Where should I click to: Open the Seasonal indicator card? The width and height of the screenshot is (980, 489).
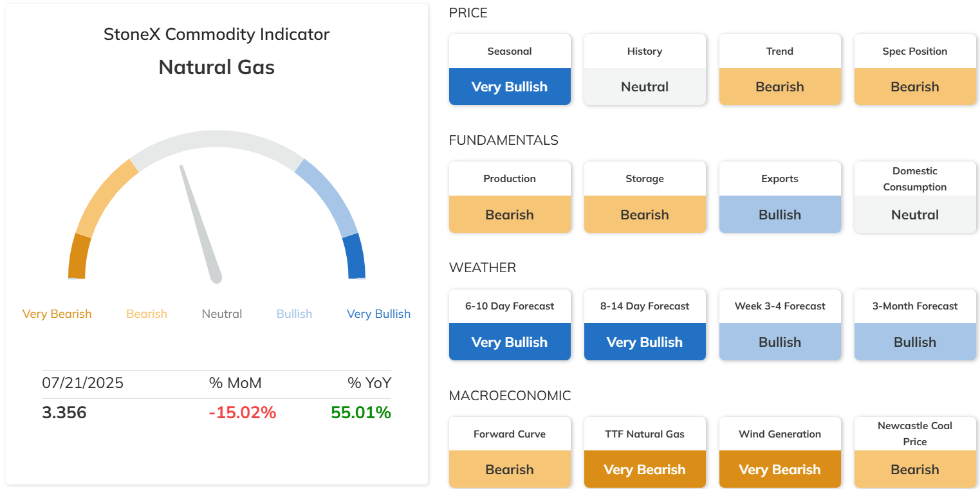pyautogui.click(x=510, y=69)
